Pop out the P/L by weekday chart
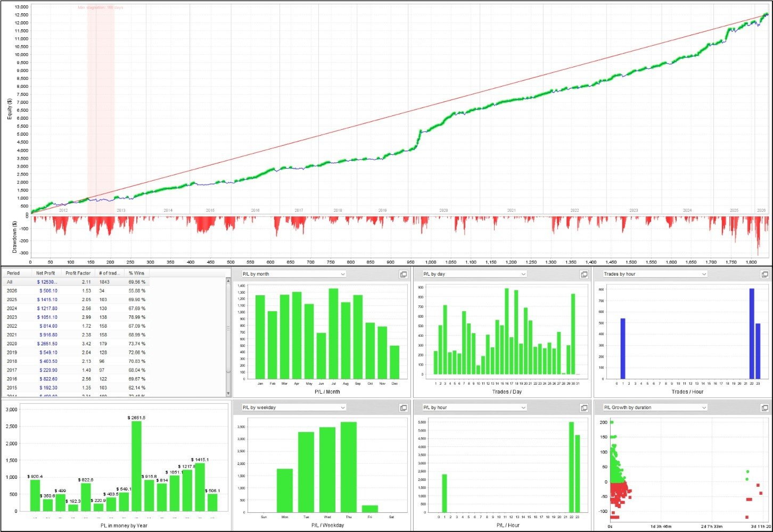This screenshot has height=532, width=773. pyautogui.click(x=404, y=408)
